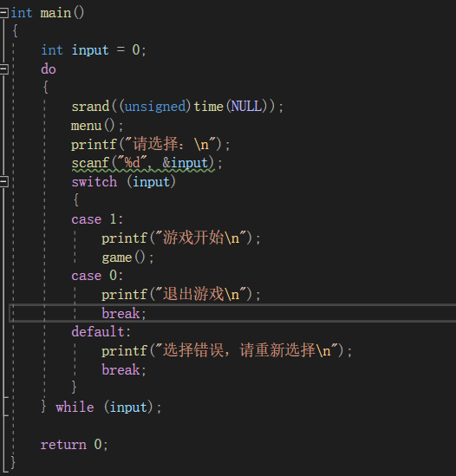Click the printf "退出游戏\n" line
The height and width of the screenshot is (476, 456).
coord(181,295)
